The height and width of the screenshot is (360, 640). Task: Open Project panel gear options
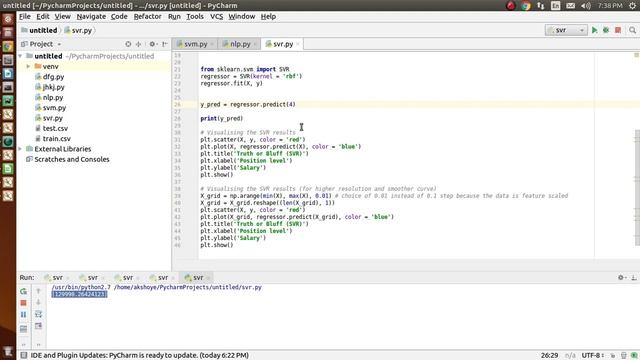153,44
